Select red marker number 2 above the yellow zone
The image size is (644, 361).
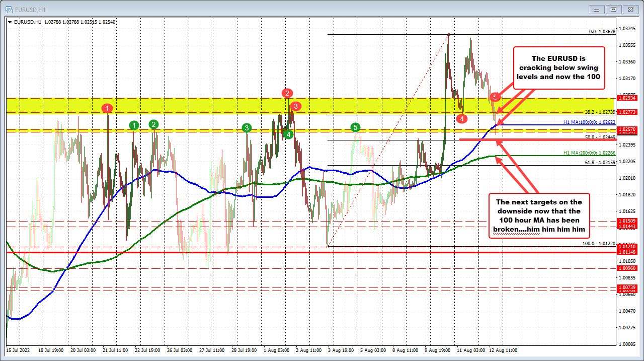point(287,94)
